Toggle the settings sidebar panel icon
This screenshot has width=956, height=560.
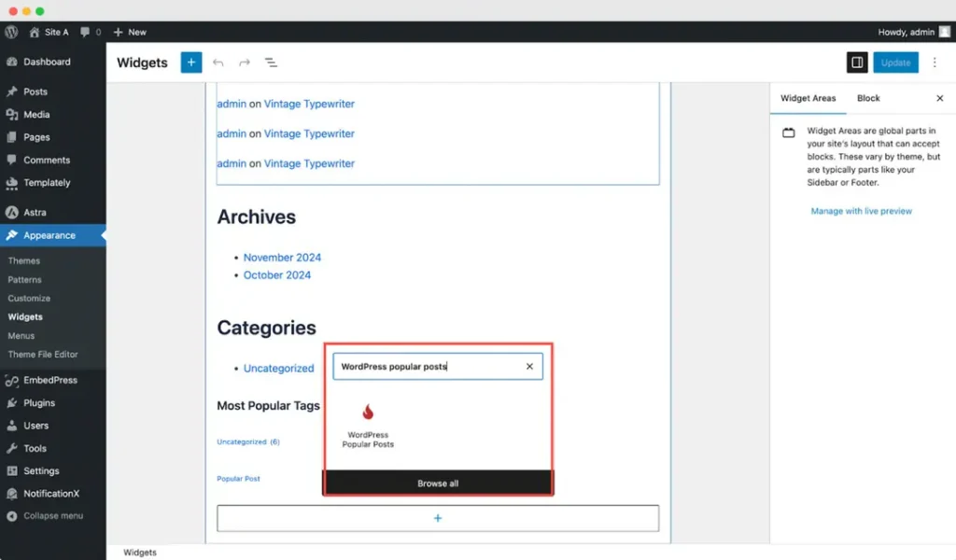(857, 63)
